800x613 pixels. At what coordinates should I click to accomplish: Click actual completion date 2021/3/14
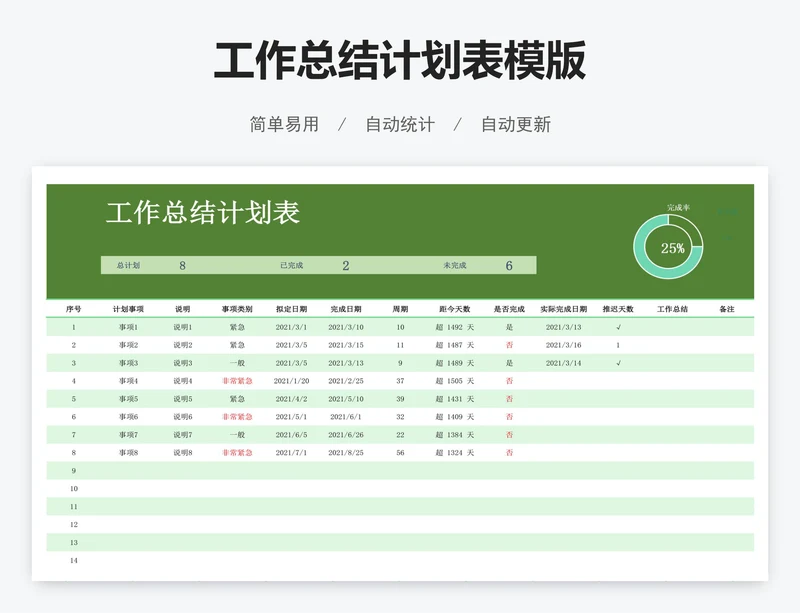[x=564, y=363]
